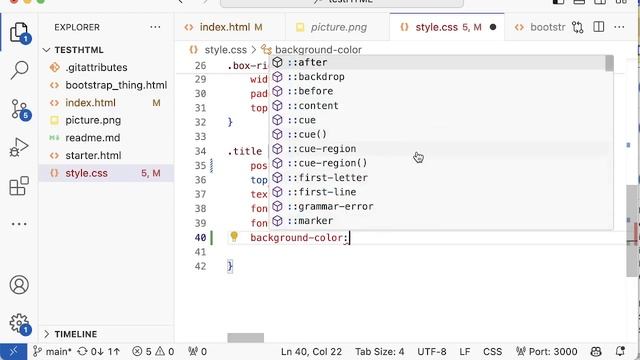The height and width of the screenshot is (360, 640).
Task: Click the .title selector on line 34
Action: tap(244, 151)
